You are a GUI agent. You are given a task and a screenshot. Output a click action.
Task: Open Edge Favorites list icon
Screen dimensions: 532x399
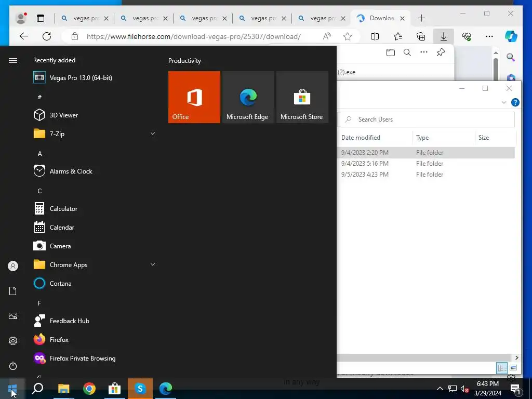[x=397, y=36]
